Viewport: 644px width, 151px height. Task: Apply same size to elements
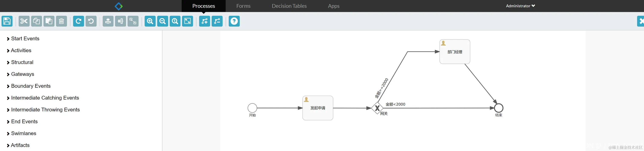133,21
